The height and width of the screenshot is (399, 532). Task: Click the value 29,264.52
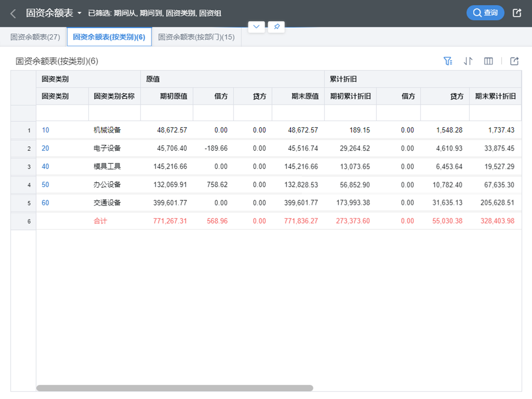pos(355,148)
